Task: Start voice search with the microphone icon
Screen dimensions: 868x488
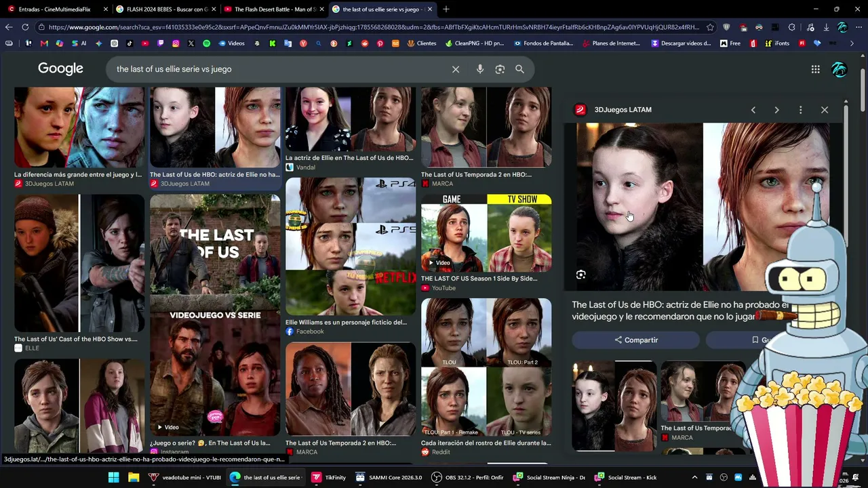Action: (x=480, y=69)
